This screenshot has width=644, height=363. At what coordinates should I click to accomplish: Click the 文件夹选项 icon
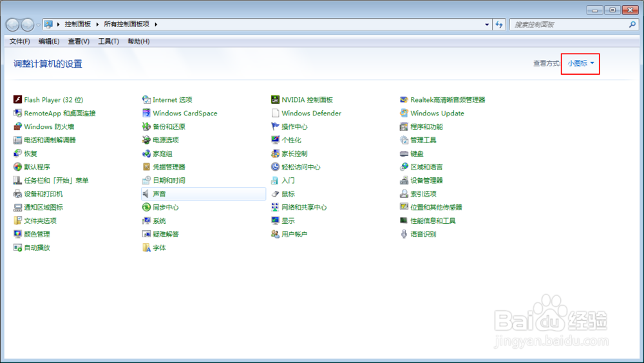pyautogui.click(x=17, y=221)
